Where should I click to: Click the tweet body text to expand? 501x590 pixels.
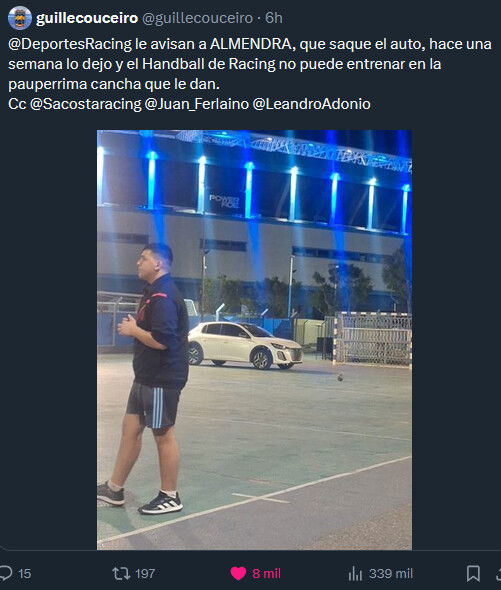[250, 74]
